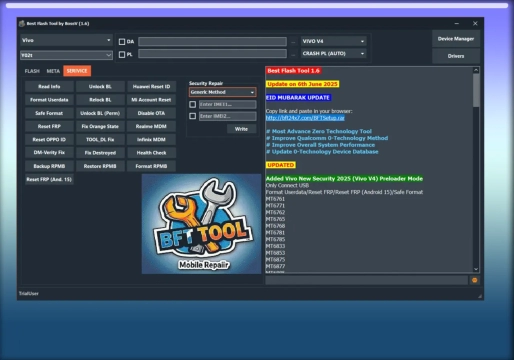Close the Best Flash Tool window
This screenshot has height=360, width=514.
point(475,24)
